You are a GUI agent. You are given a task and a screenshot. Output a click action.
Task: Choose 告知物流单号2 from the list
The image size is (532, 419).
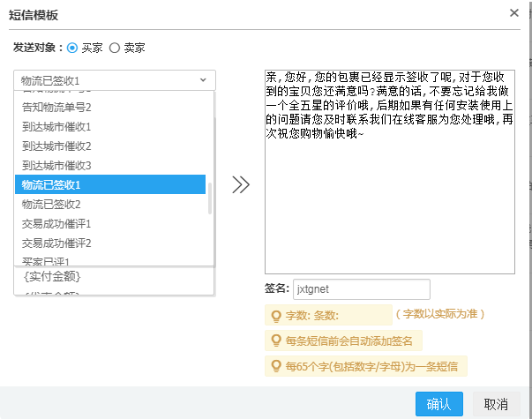click(57, 107)
